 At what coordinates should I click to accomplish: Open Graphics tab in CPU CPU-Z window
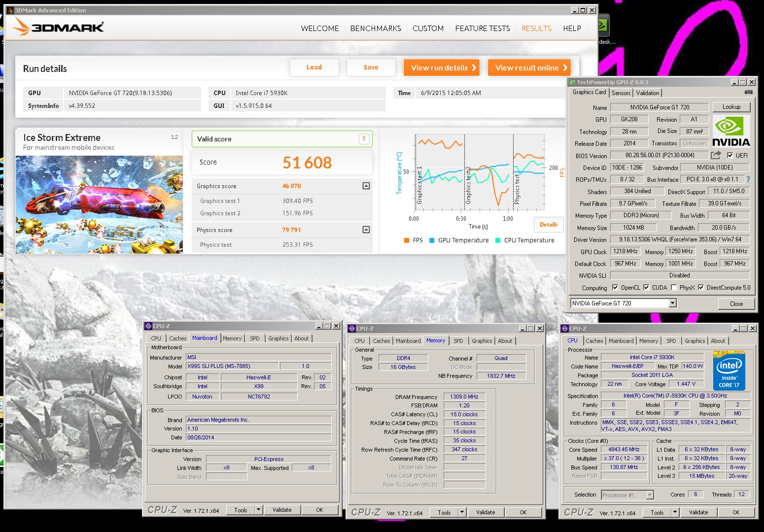click(695, 341)
